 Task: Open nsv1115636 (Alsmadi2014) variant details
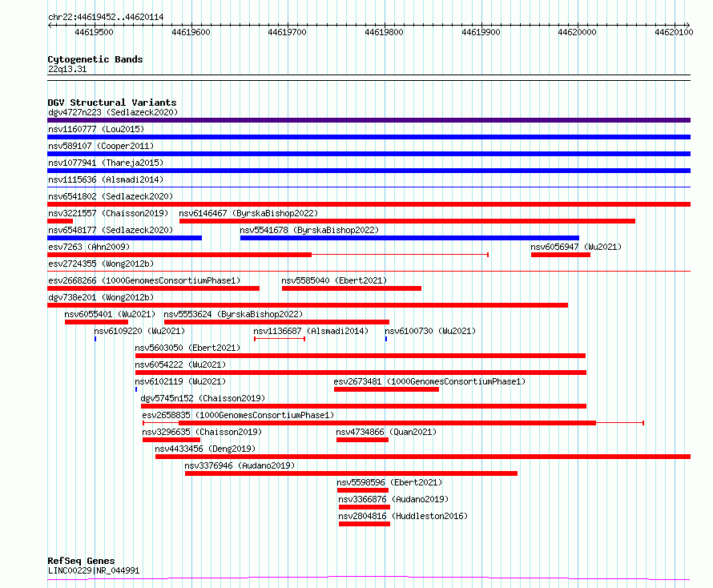tap(106, 179)
